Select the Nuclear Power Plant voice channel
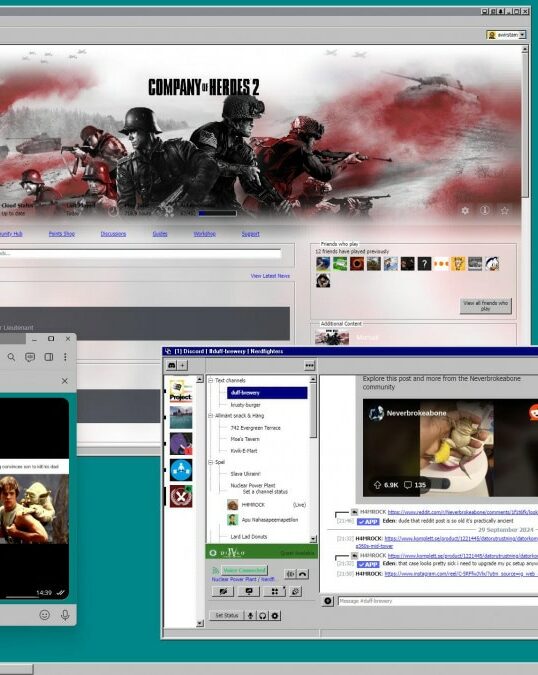This screenshot has height=675, width=538. [253, 485]
